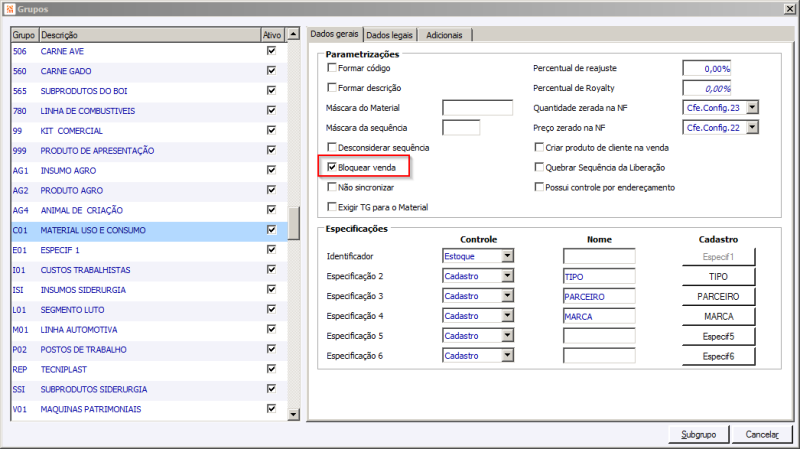Expand Especificação 3 Controle dropdown

pyautogui.click(x=507, y=296)
